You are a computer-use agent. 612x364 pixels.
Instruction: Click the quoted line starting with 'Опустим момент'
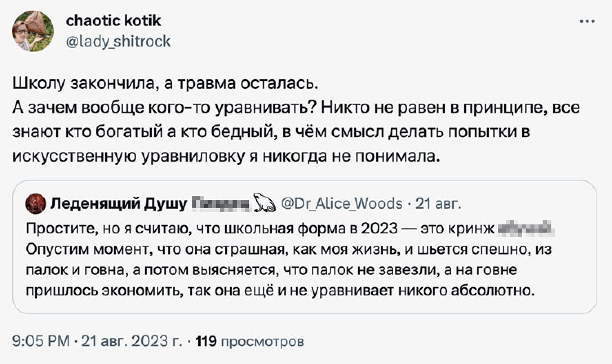pyautogui.click(x=288, y=249)
